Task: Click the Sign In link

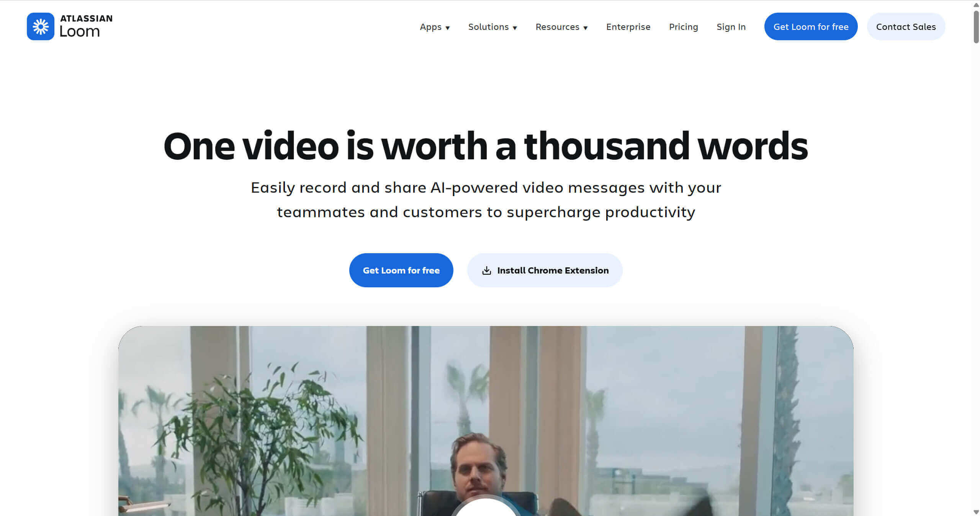Action: click(731, 27)
